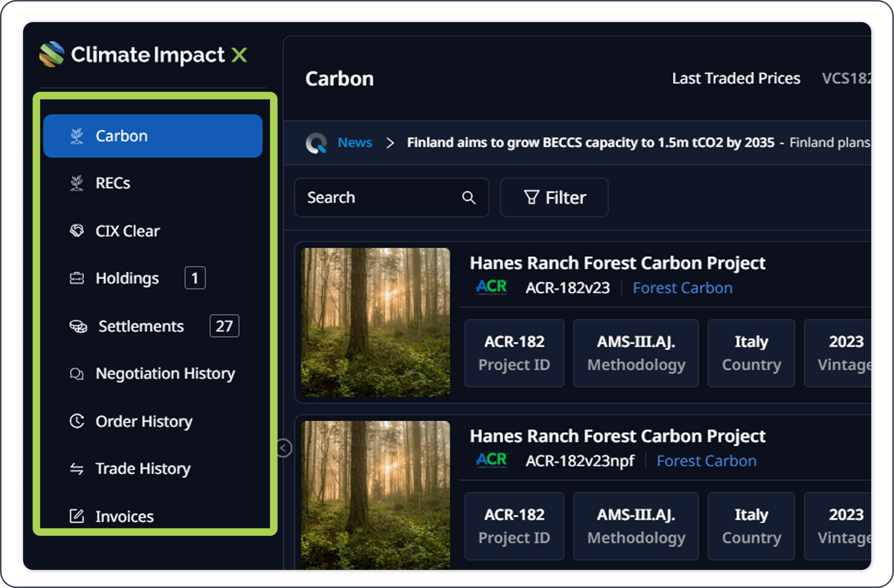Open the Filter options
Viewport: 894px width, 588px height.
click(554, 197)
